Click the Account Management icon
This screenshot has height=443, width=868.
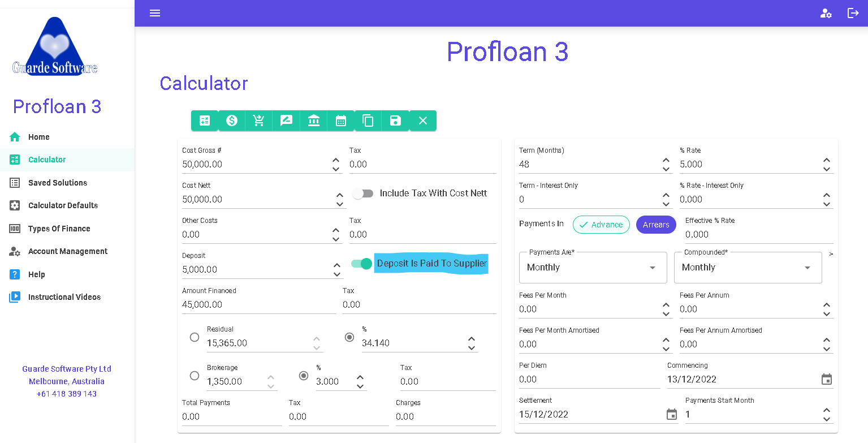15,251
